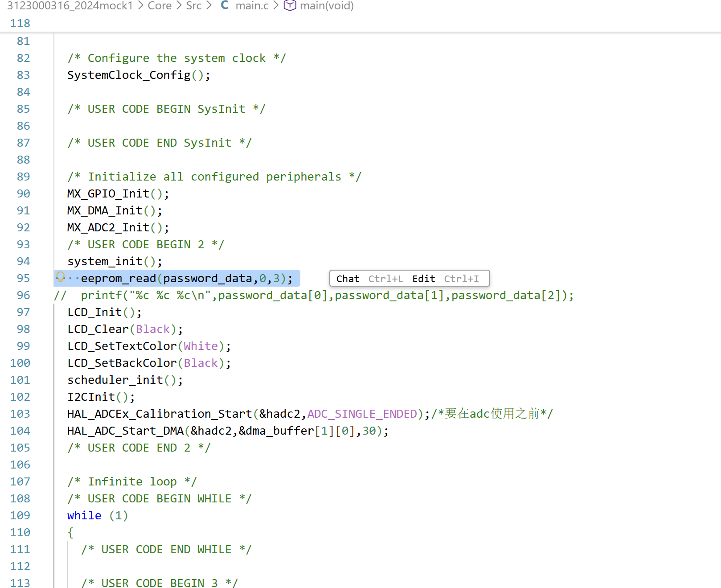
Task: Click the while keyword on line 109
Action: point(84,515)
